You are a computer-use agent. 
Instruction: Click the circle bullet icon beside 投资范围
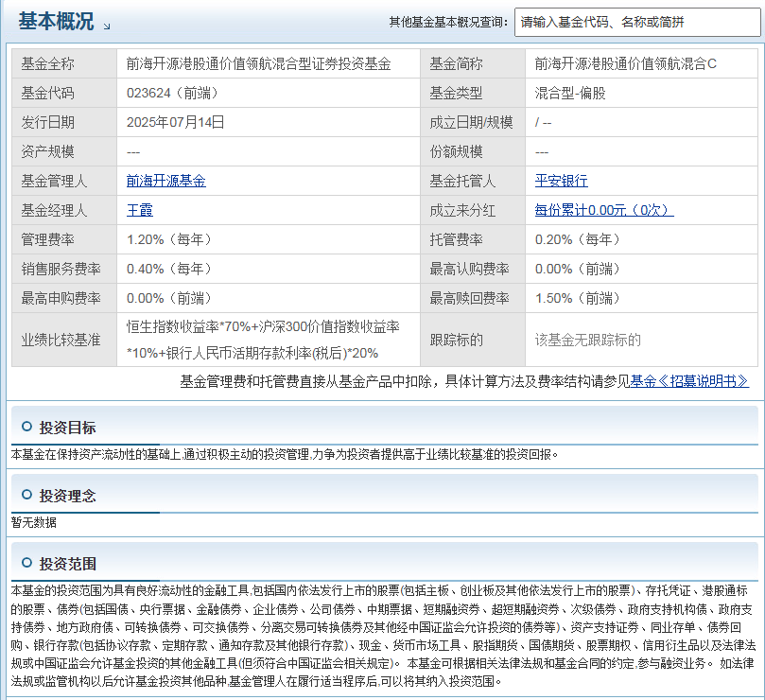(26, 562)
